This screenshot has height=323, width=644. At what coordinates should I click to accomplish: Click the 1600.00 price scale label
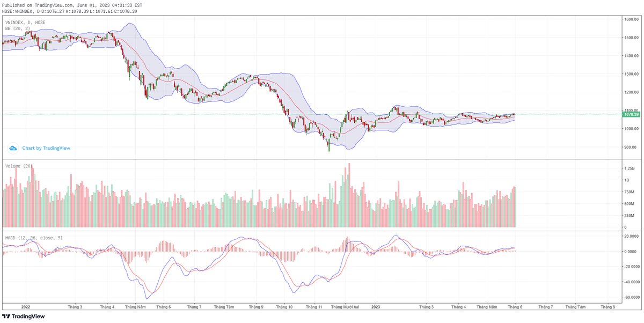(631, 19)
